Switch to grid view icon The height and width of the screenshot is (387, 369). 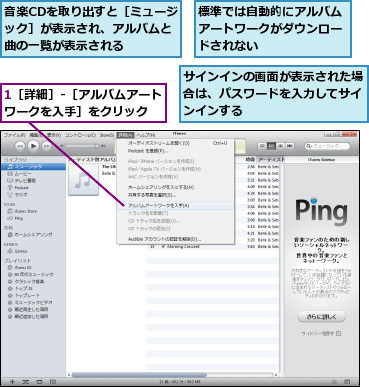(281, 146)
